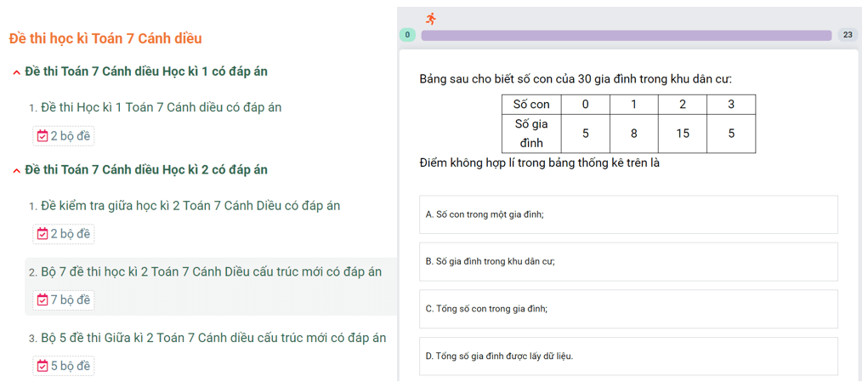This screenshot has height=388, width=868.
Task: Click the total questions counter showing 23
Action: 848,36
